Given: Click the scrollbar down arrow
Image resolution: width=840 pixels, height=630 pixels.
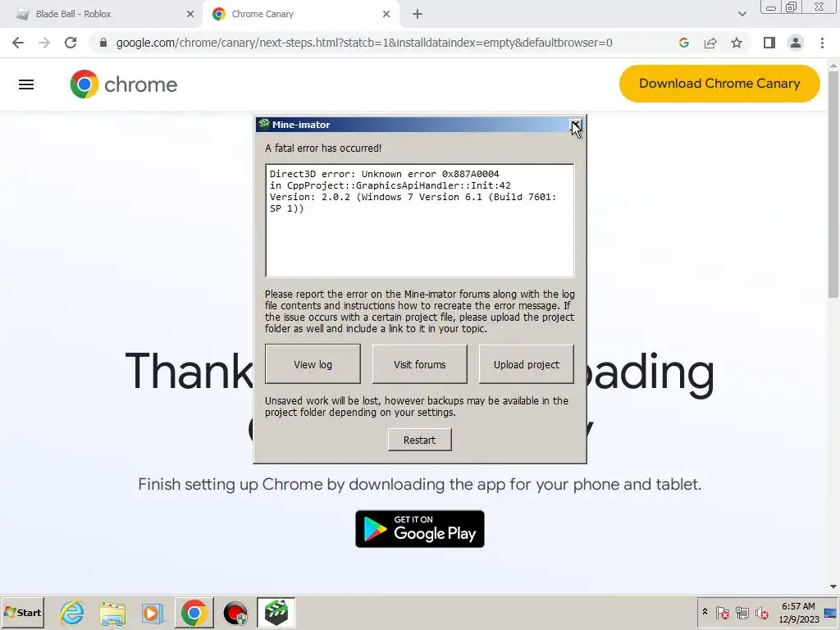Looking at the screenshot, I should point(833,587).
